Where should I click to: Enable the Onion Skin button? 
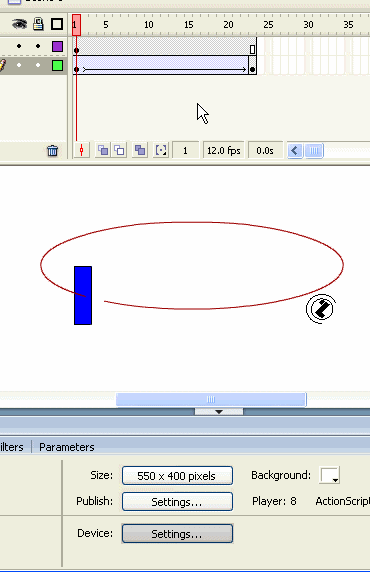pos(103,150)
